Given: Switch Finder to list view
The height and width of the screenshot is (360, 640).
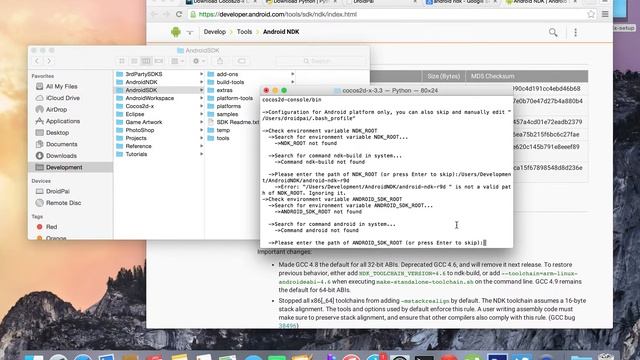Looking at the screenshot, I should pyautogui.click(x=134, y=61).
